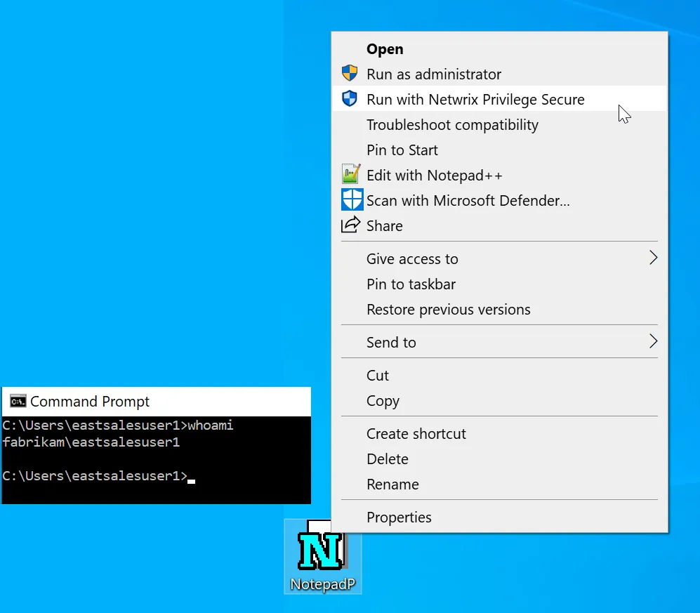The image size is (700, 613).
Task: Expand the Give access to submenu arrow
Action: 653,258
